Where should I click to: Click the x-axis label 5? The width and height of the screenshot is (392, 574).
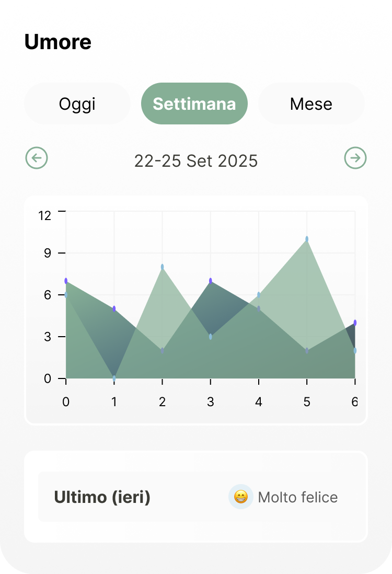[307, 402]
